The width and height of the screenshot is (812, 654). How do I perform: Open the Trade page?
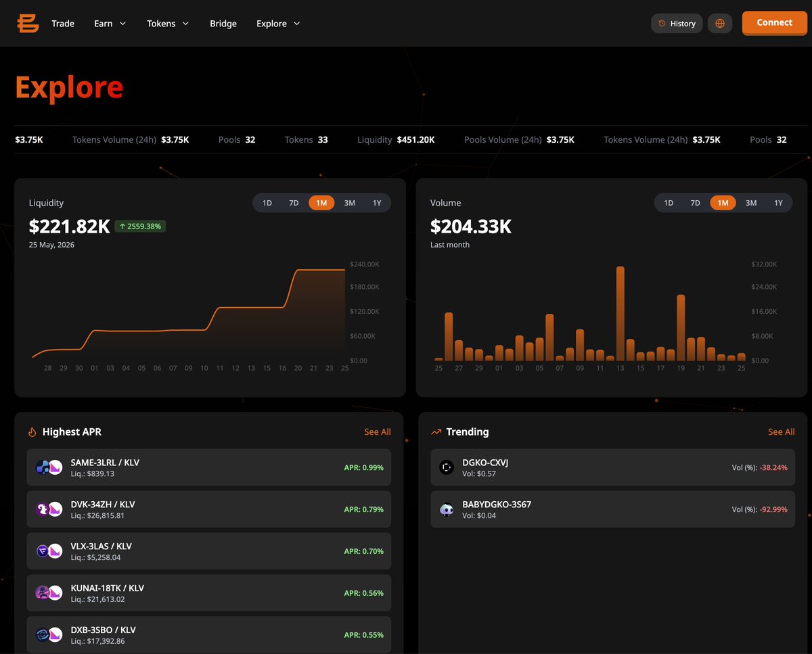pyautogui.click(x=63, y=24)
